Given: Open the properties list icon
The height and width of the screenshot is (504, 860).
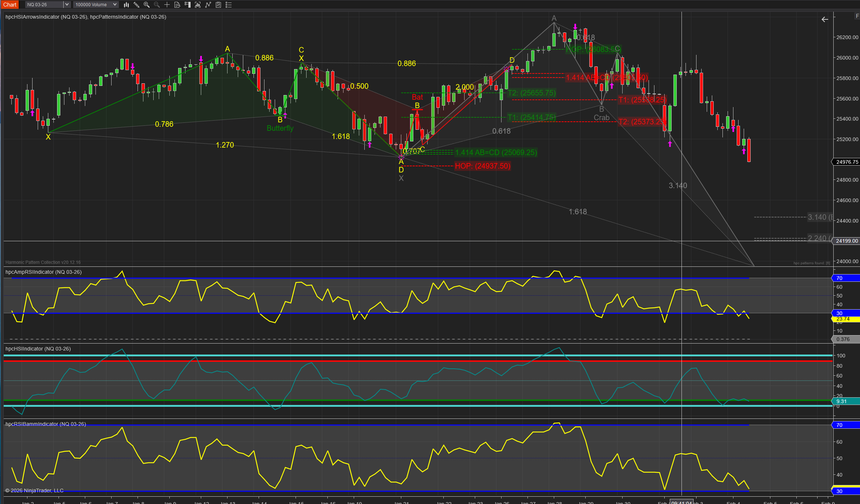Looking at the screenshot, I should point(229,5).
